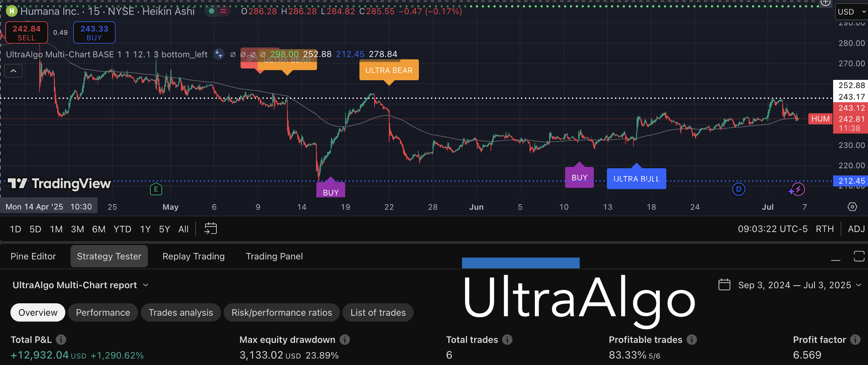Open the Pine Editor tab
Screen dimensions: 868x365
click(x=33, y=256)
